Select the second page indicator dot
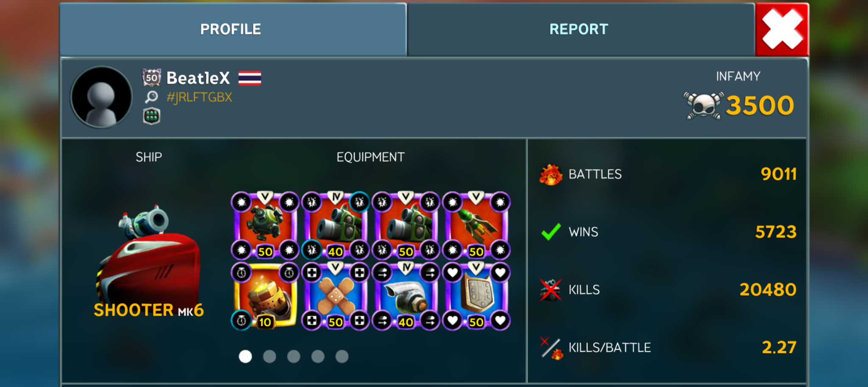The image size is (868, 387). (270, 356)
